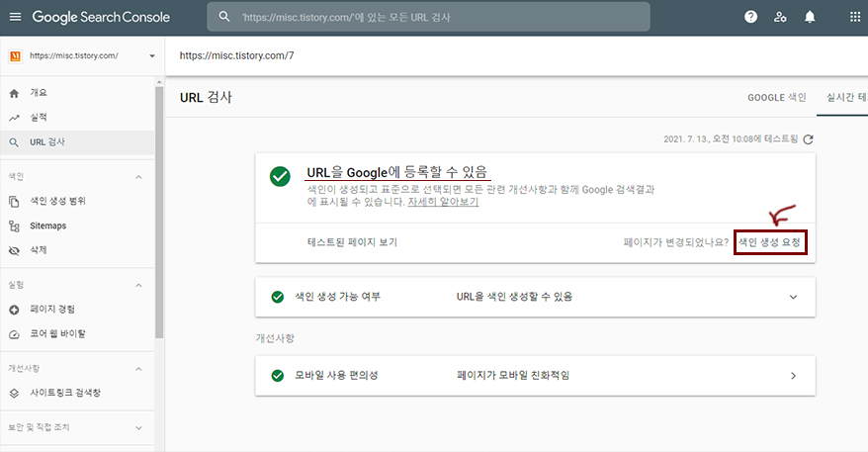Image resolution: width=868 pixels, height=452 pixels.
Task: Click the magnifier icon beside URL 검사
Action: coord(15,142)
